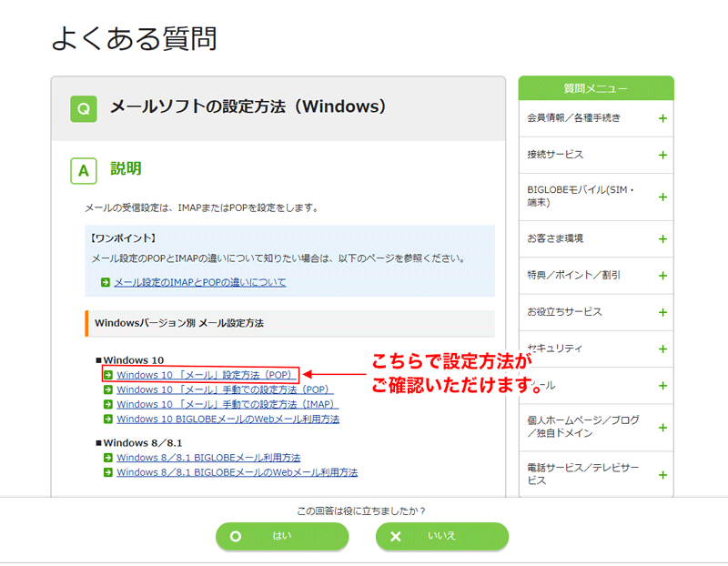Expand the 接続サービス section

tap(661, 156)
